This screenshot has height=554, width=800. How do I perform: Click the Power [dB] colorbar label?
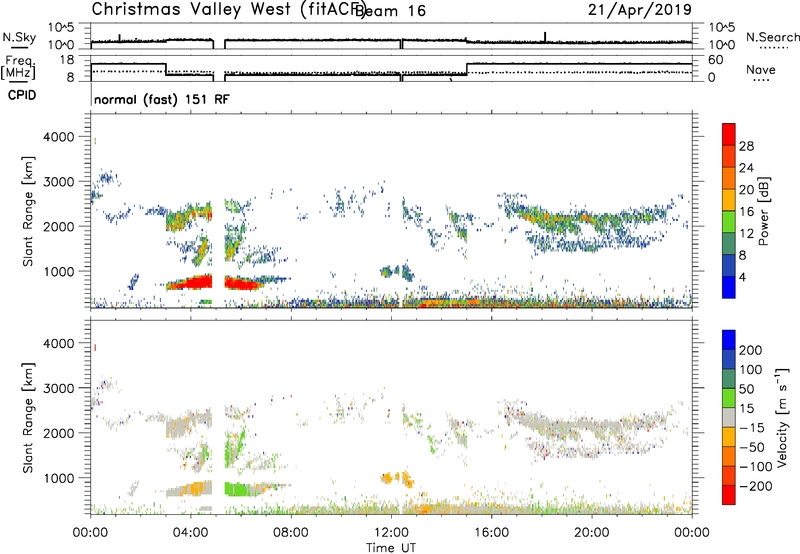click(763, 211)
